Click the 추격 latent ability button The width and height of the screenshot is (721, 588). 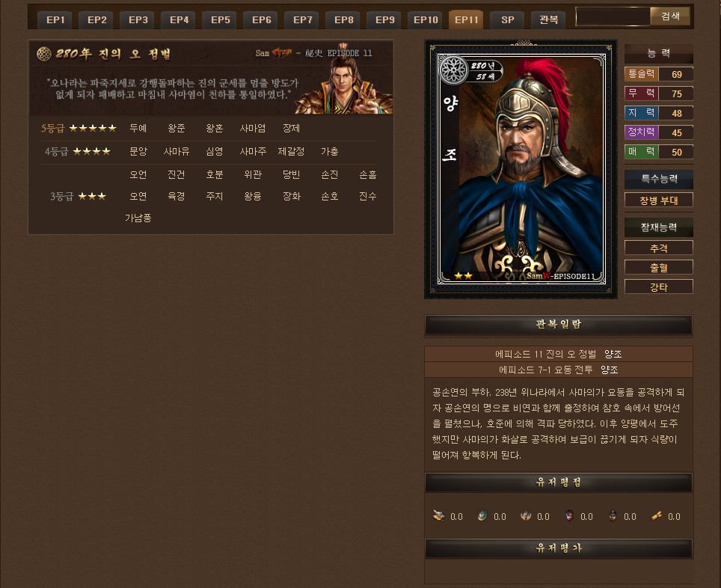pos(658,248)
